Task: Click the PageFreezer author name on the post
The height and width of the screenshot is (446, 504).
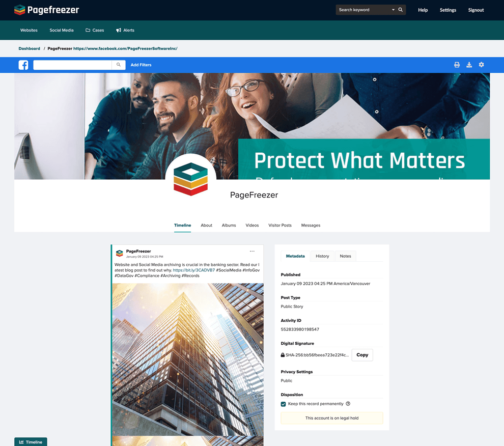Action: tap(138, 251)
